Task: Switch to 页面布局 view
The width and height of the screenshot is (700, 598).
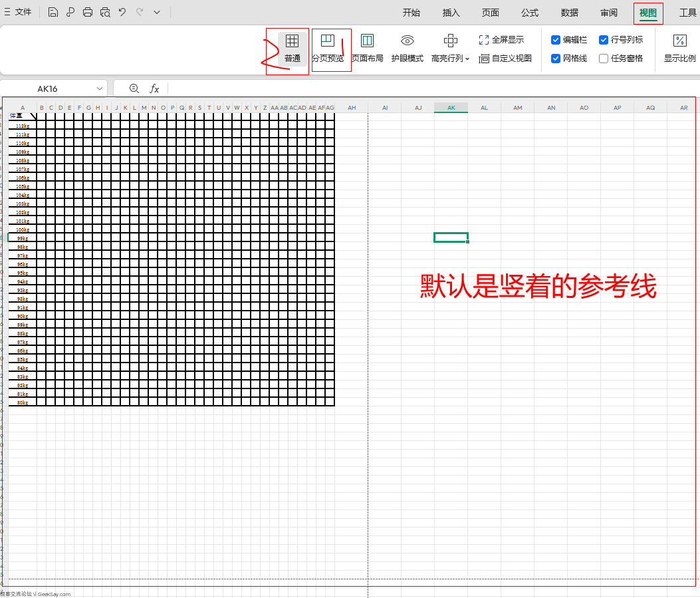Action: [368, 49]
